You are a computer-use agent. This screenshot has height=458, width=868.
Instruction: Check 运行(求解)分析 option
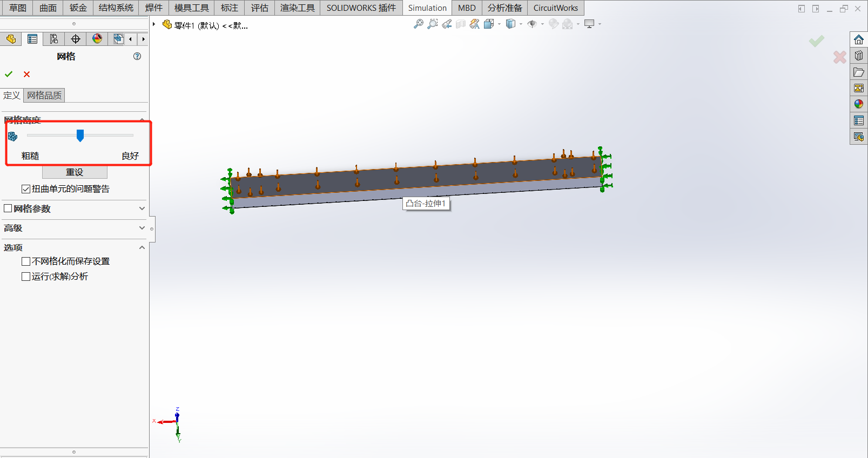[x=25, y=277]
